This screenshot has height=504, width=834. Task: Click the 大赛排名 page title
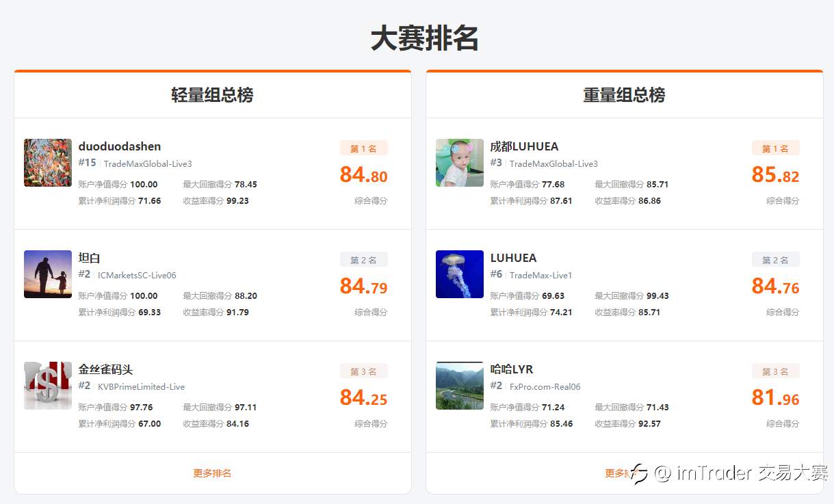click(x=424, y=38)
